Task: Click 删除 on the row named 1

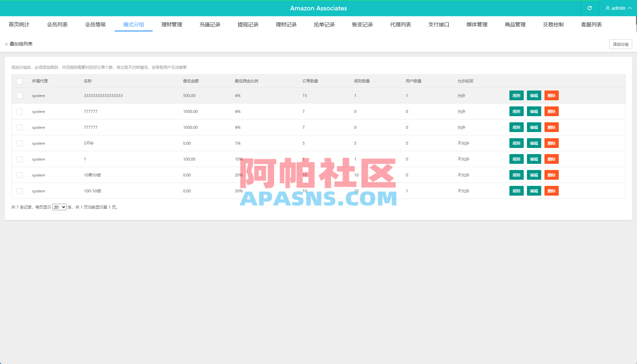Action: point(551,159)
